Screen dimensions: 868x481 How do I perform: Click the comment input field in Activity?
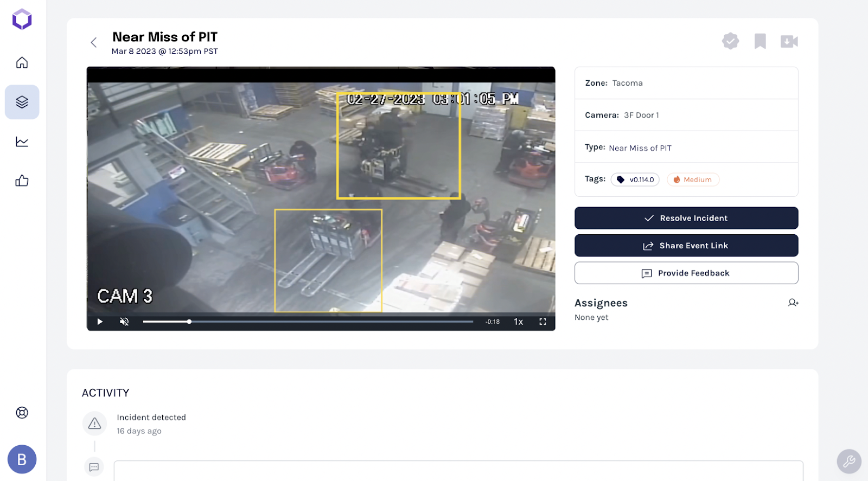point(458,471)
